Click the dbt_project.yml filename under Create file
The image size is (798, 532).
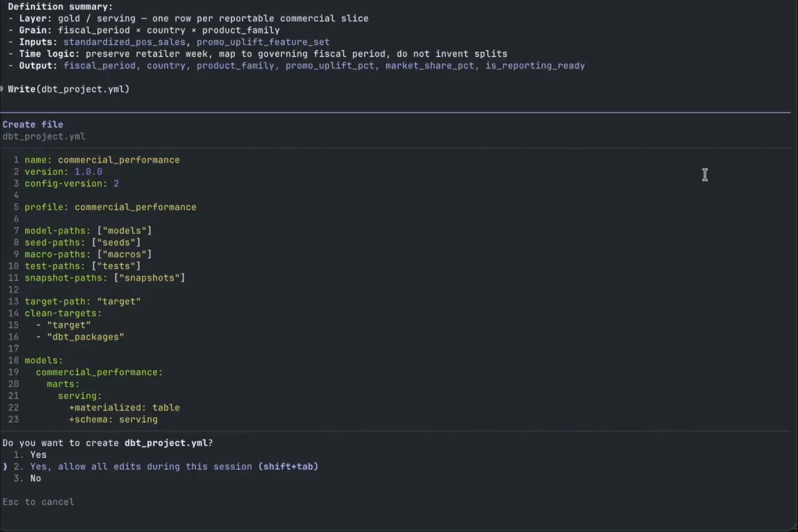(44, 136)
